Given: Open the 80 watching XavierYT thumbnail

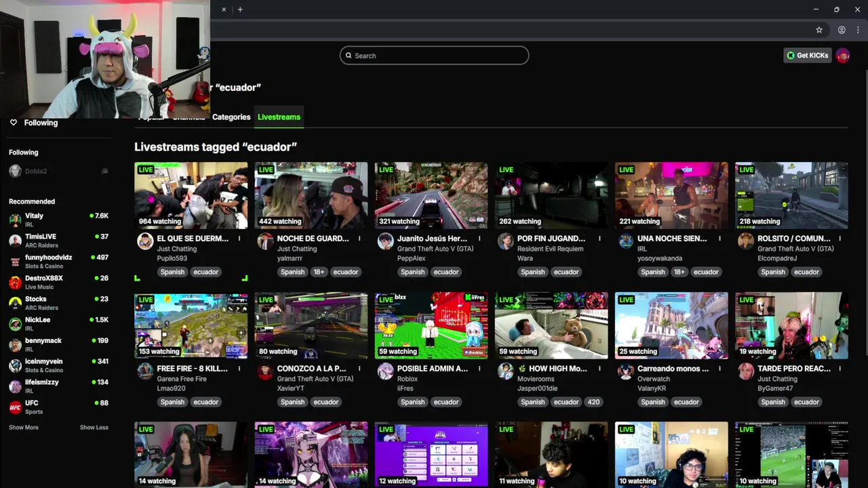Looking at the screenshot, I should pyautogui.click(x=311, y=325).
